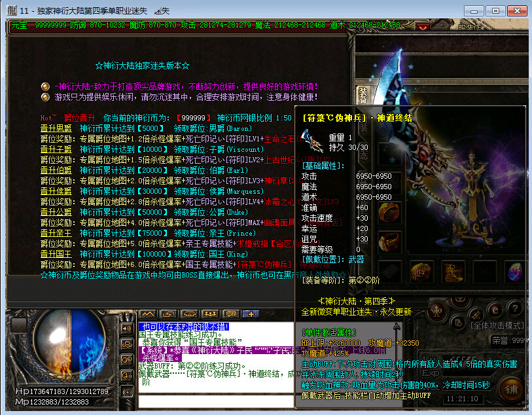
Task: Click the [基础属性] heading in tooltip
Action: (323, 166)
